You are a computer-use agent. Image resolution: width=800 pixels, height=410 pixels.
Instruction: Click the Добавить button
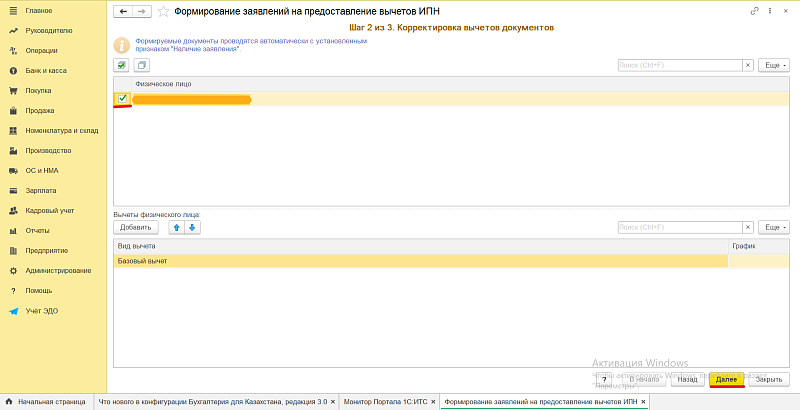[138, 227]
